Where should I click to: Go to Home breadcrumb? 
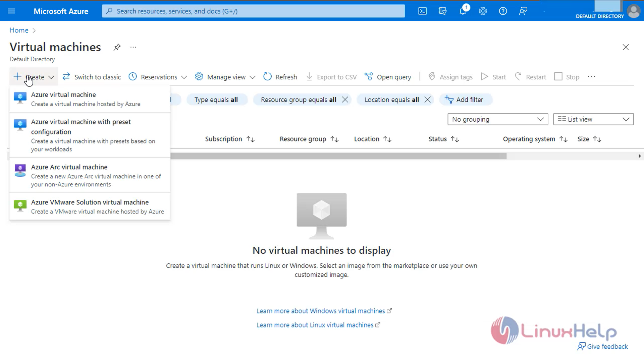[19, 30]
